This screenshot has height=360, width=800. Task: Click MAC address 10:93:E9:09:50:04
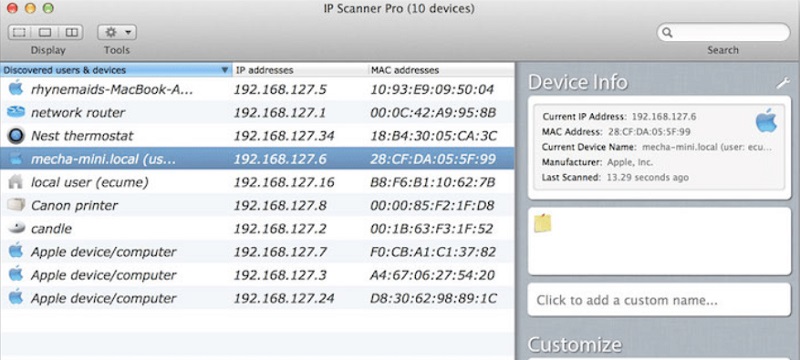432,90
